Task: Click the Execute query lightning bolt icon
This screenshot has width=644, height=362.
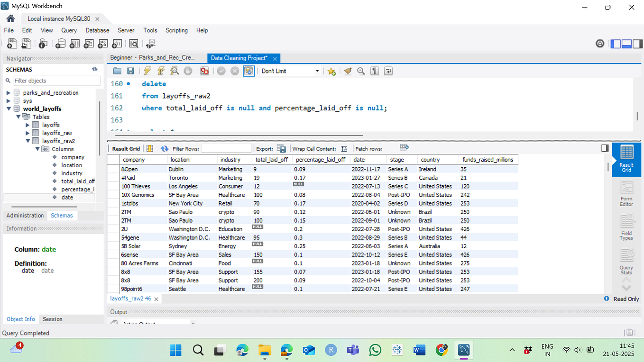Action: (x=147, y=71)
